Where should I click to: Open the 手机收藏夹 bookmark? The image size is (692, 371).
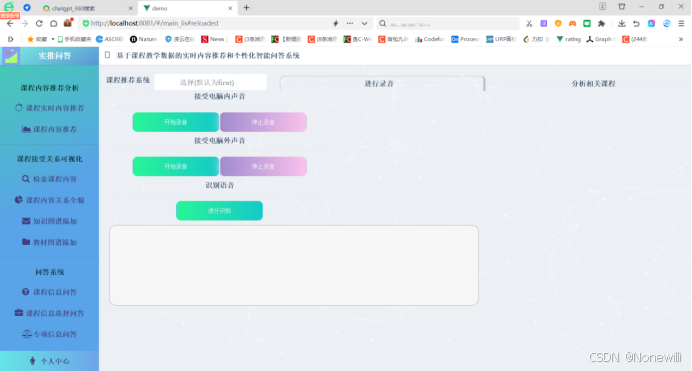[74, 39]
